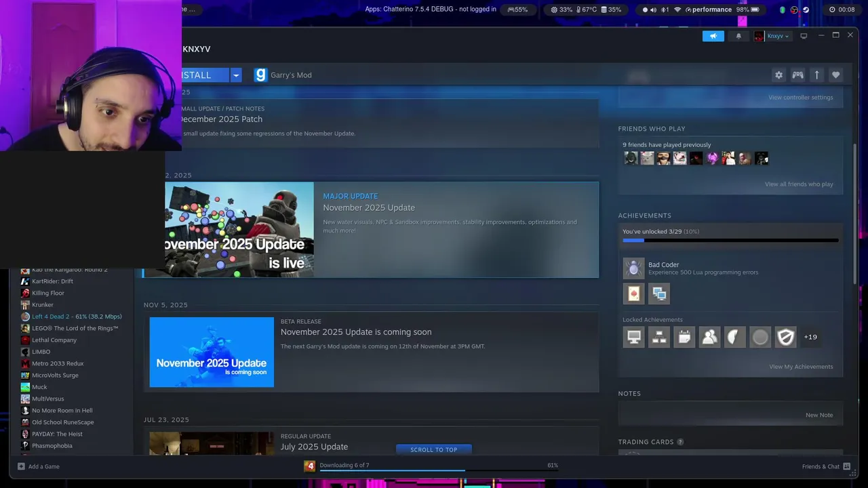
Task: Click the 00:08 clock in top bar
Action: (842, 9)
